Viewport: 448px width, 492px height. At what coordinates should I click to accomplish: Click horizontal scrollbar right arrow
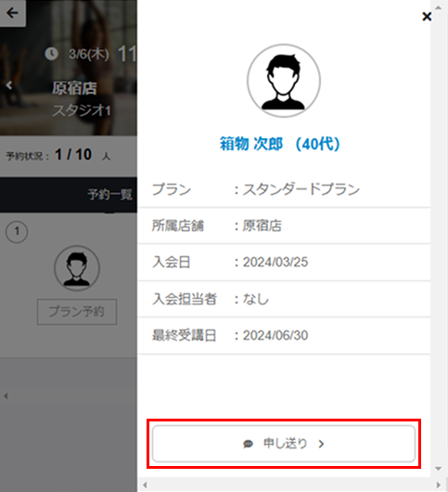(439, 485)
